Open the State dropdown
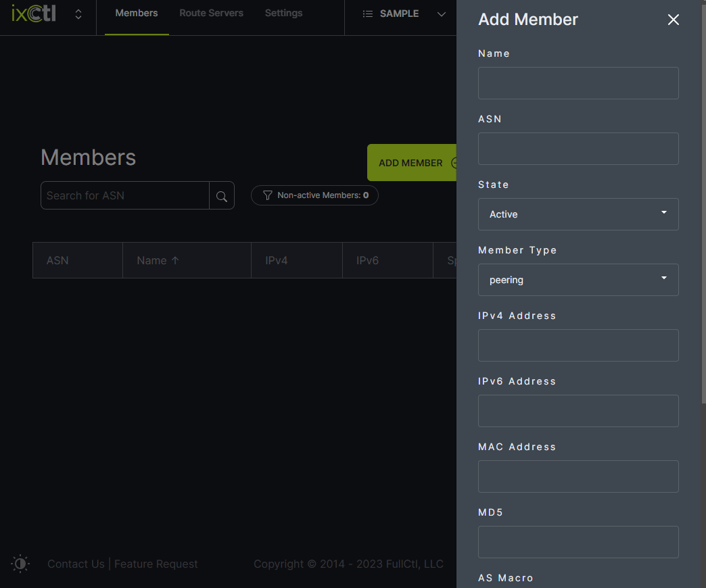The width and height of the screenshot is (706, 588). tap(578, 214)
